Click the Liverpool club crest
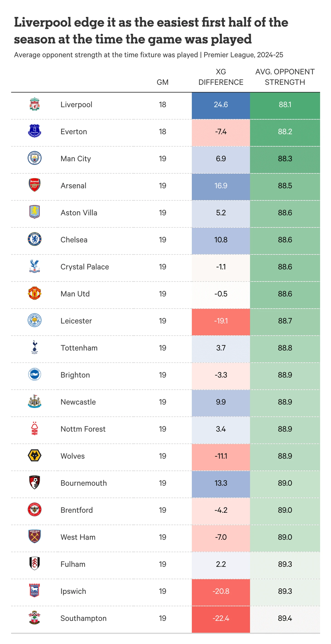The width and height of the screenshot is (331, 644). [x=34, y=104]
